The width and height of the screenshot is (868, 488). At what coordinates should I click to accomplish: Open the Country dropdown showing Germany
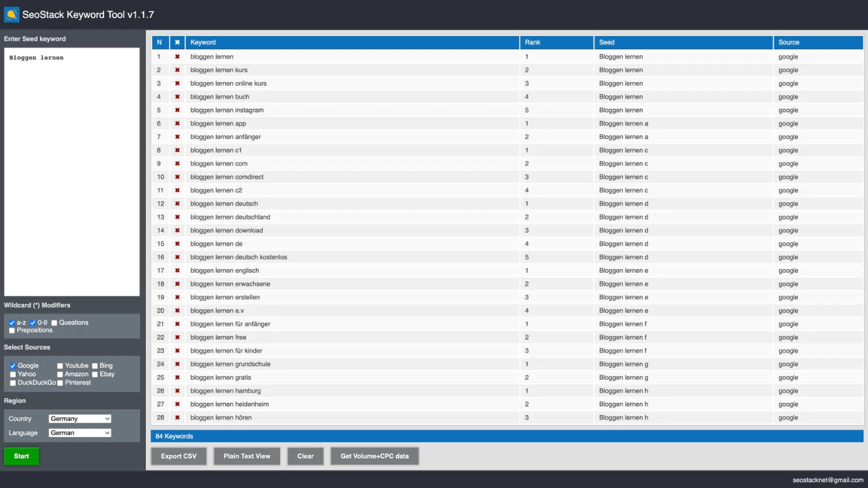[x=80, y=419]
